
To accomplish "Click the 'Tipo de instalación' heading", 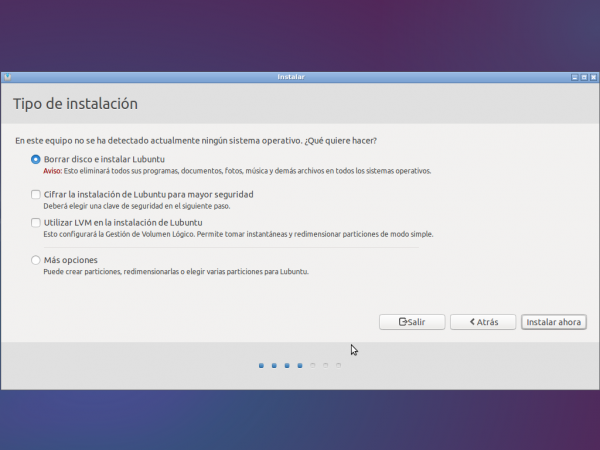I will pos(75,104).
